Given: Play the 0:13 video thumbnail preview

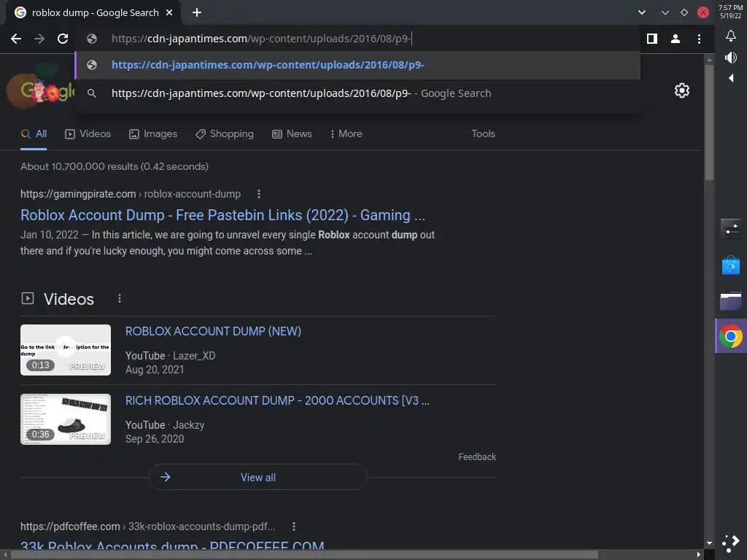Looking at the screenshot, I should (66, 350).
